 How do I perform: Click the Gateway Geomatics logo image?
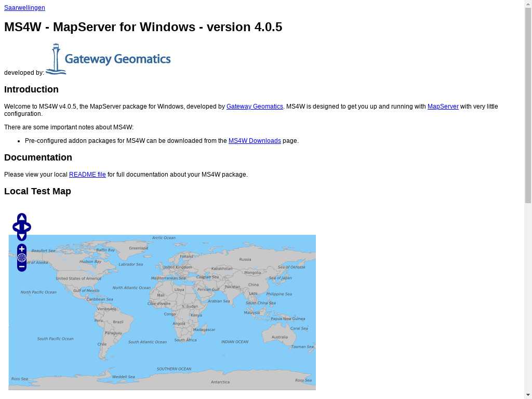(x=108, y=59)
